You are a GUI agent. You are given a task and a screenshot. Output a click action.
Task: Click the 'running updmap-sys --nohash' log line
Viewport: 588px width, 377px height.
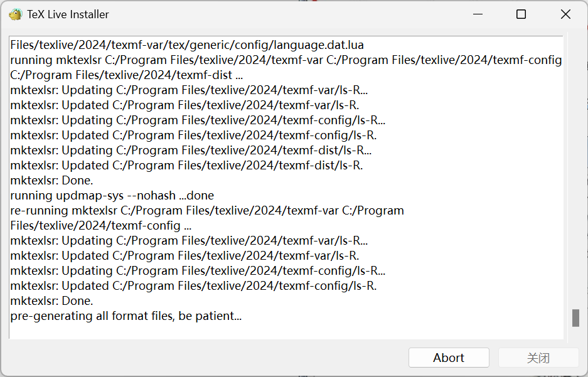(112, 196)
